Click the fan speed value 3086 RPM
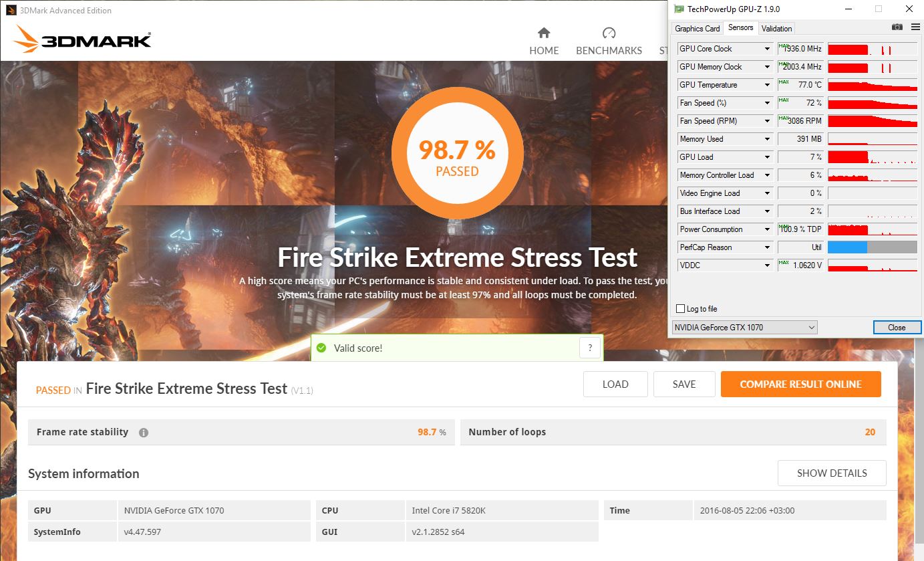Image resolution: width=924 pixels, height=561 pixels. point(800,121)
